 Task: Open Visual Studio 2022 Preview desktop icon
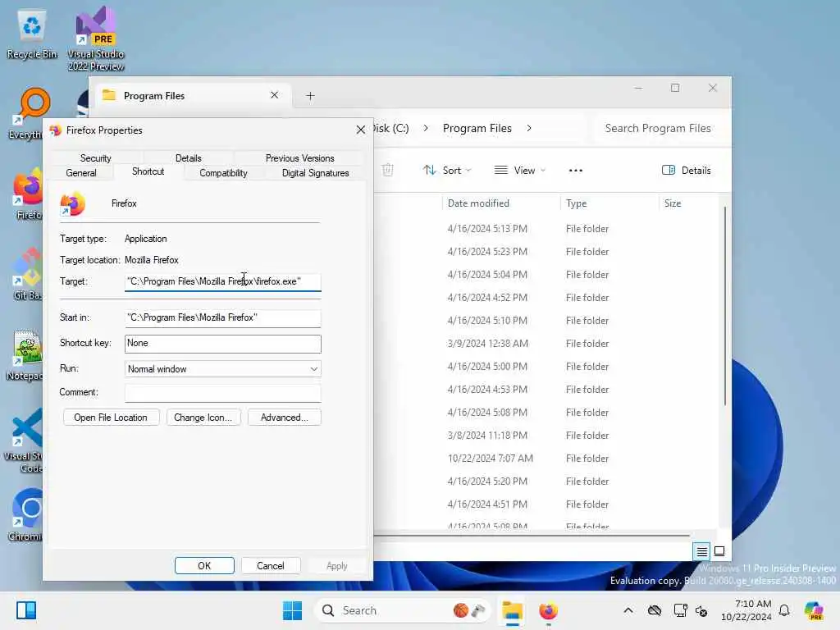coord(96,39)
